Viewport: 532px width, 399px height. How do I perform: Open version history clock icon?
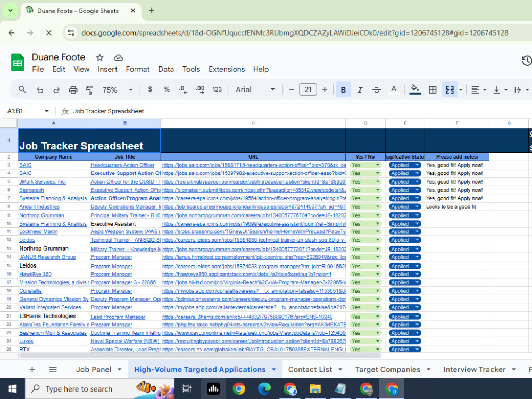(526, 61)
